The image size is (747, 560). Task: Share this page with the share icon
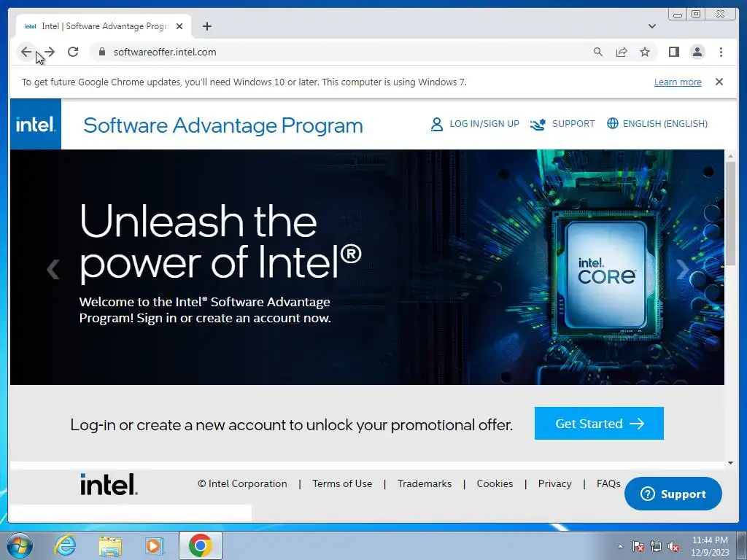coord(622,52)
